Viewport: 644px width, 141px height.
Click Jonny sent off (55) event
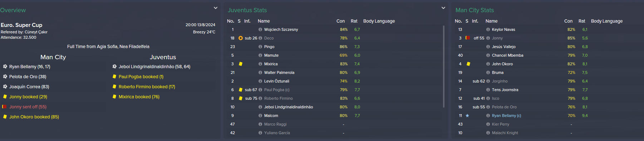click(x=28, y=107)
